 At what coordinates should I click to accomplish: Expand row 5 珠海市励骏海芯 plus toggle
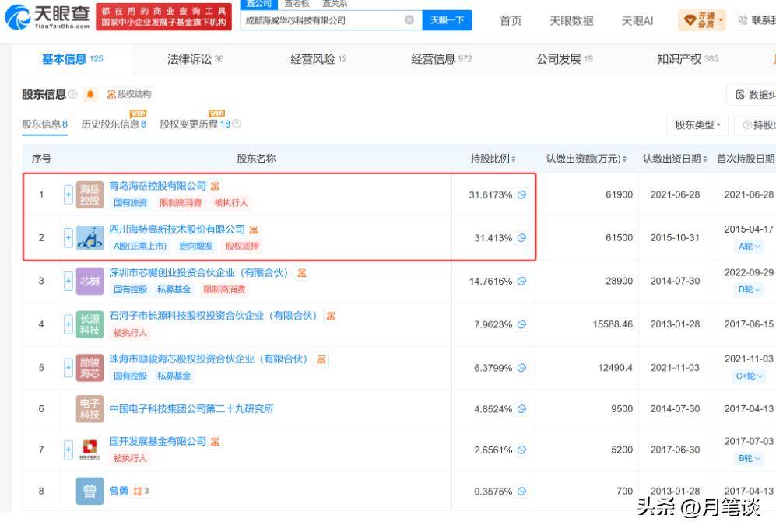(x=68, y=368)
